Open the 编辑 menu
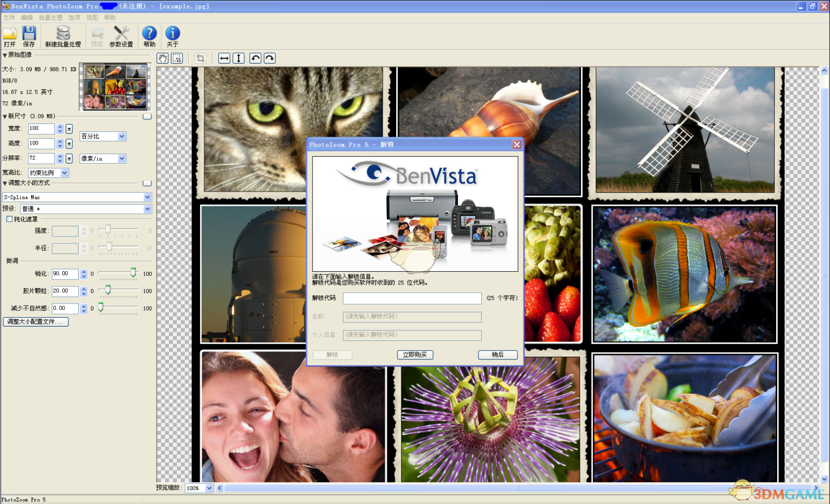 27,18
